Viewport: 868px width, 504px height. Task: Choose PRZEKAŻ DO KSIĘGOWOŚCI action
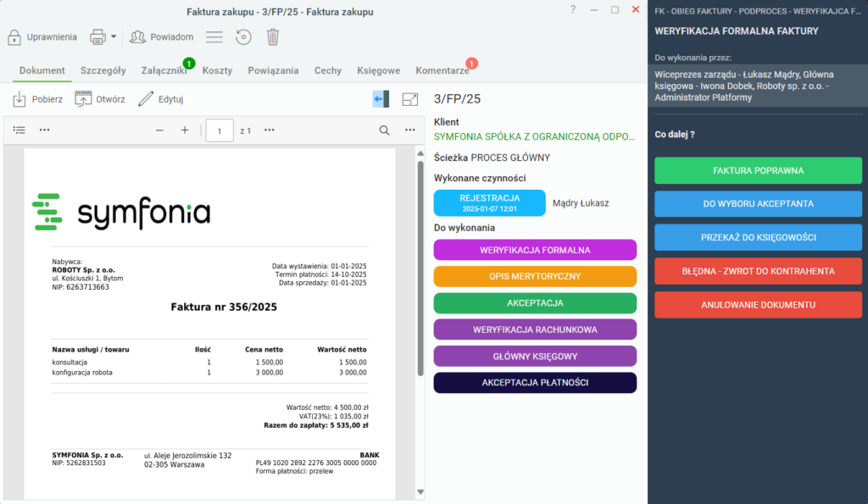(758, 237)
